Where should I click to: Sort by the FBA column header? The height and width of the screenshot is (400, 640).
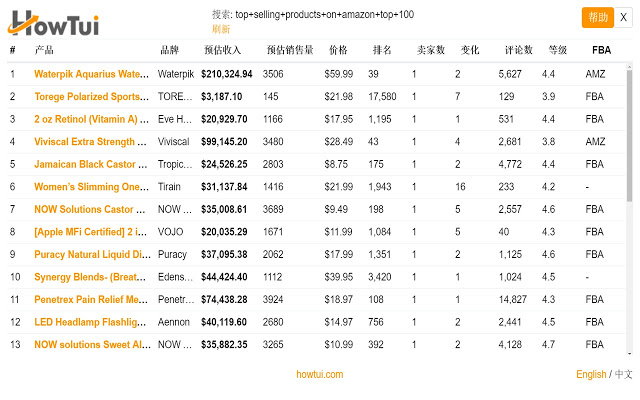point(601,50)
